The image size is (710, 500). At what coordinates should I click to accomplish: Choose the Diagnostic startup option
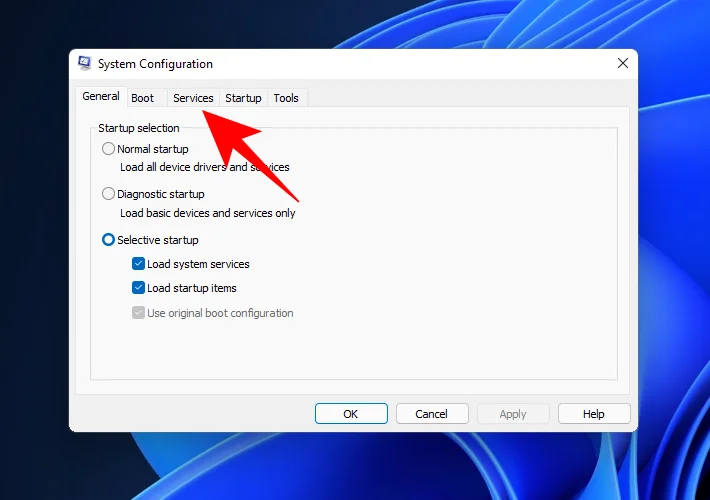pyautogui.click(x=108, y=194)
